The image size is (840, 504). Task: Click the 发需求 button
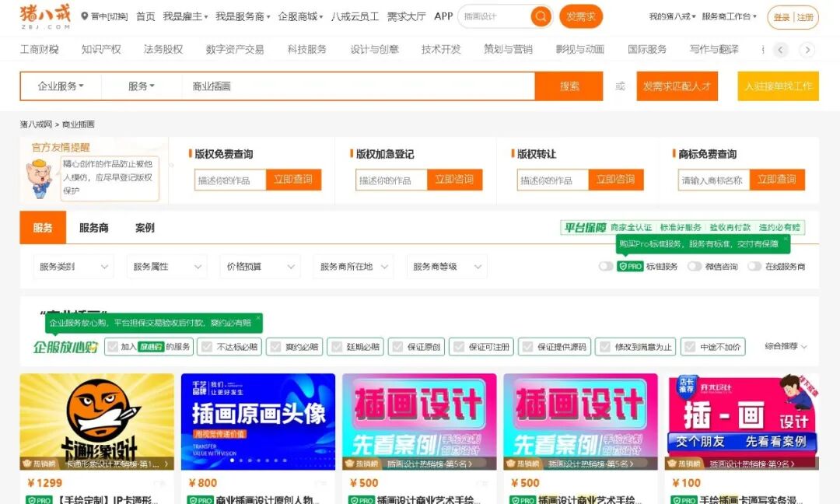coord(581,16)
